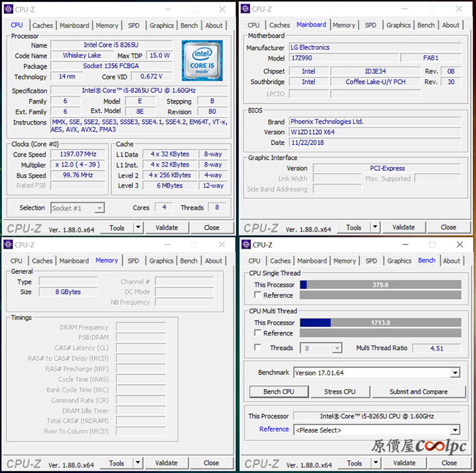
Task: Click single thread score bar showing 379.6
Action: (x=380, y=285)
